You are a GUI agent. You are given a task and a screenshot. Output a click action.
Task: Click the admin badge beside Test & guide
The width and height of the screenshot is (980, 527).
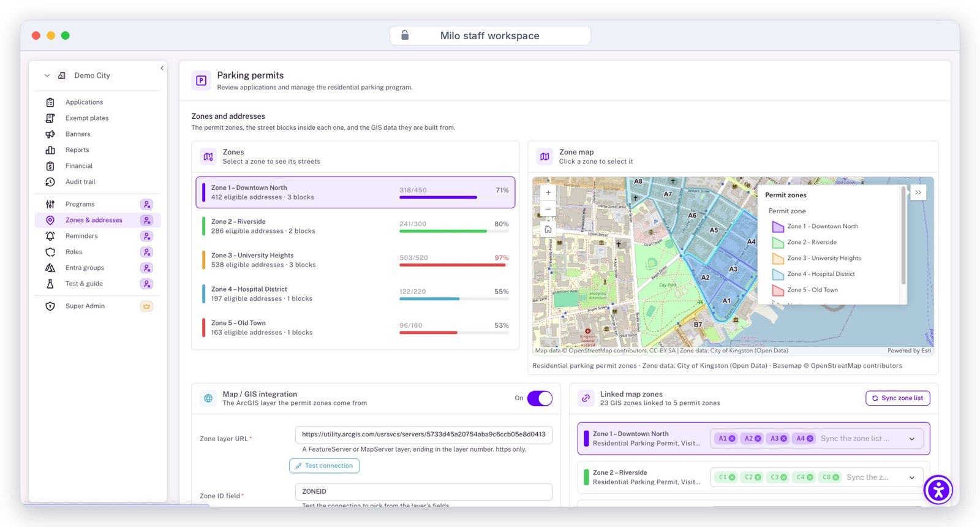coord(146,284)
